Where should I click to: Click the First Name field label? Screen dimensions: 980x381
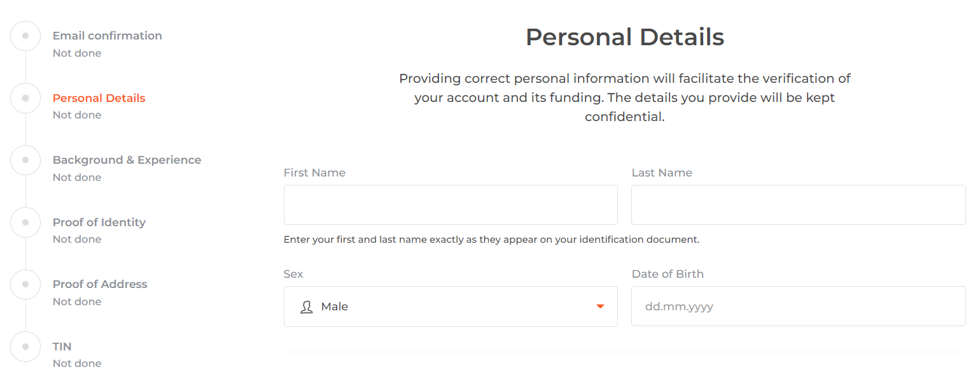point(315,173)
